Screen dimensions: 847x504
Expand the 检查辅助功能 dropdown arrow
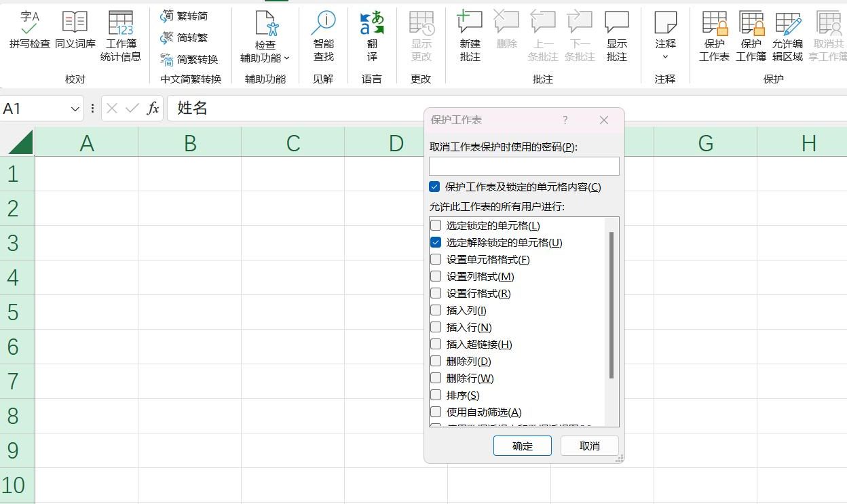pyautogui.click(x=287, y=58)
